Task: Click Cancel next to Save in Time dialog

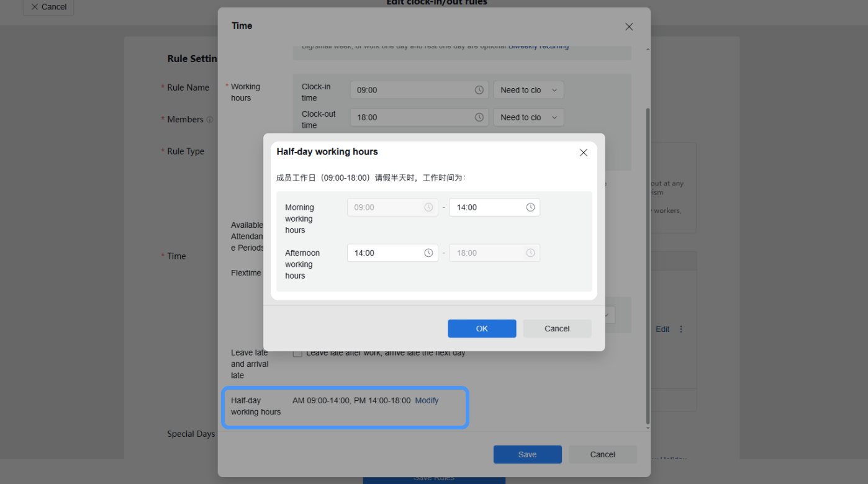Action: 603,454
